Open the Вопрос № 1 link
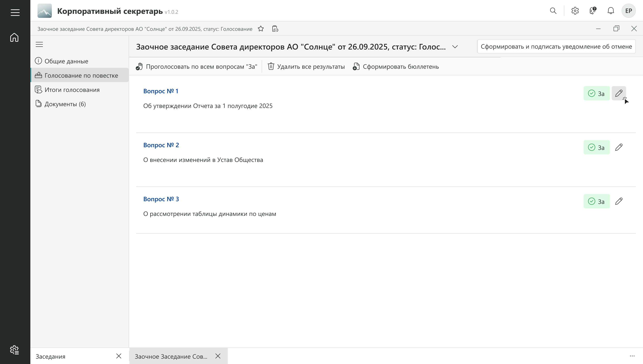The width and height of the screenshot is (643, 364). (161, 91)
